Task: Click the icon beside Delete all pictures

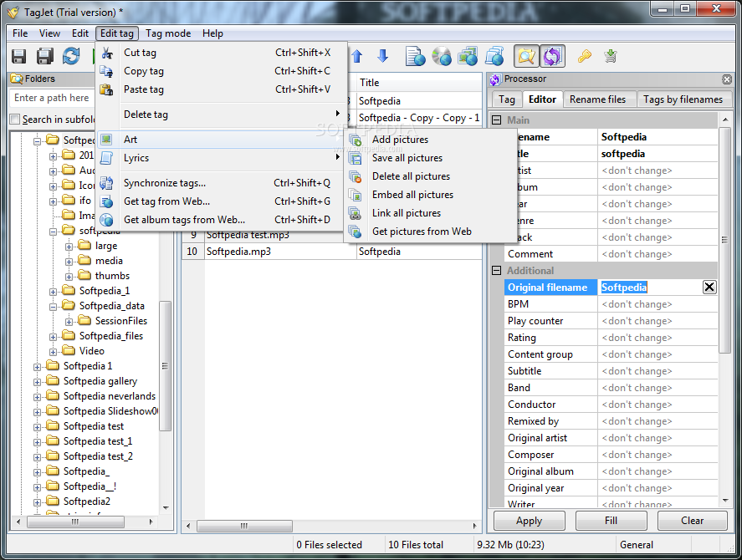Action: point(356,176)
